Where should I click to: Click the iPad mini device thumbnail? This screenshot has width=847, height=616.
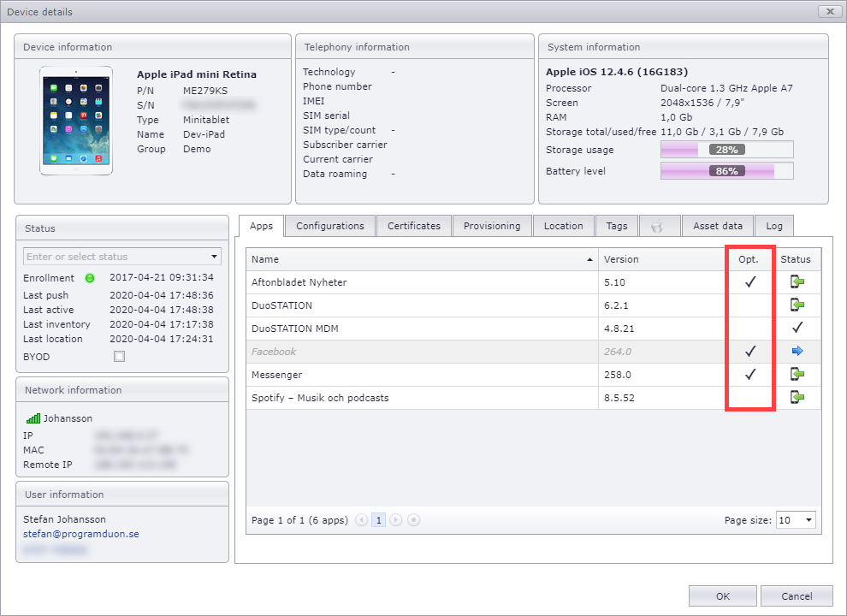click(76, 121)
